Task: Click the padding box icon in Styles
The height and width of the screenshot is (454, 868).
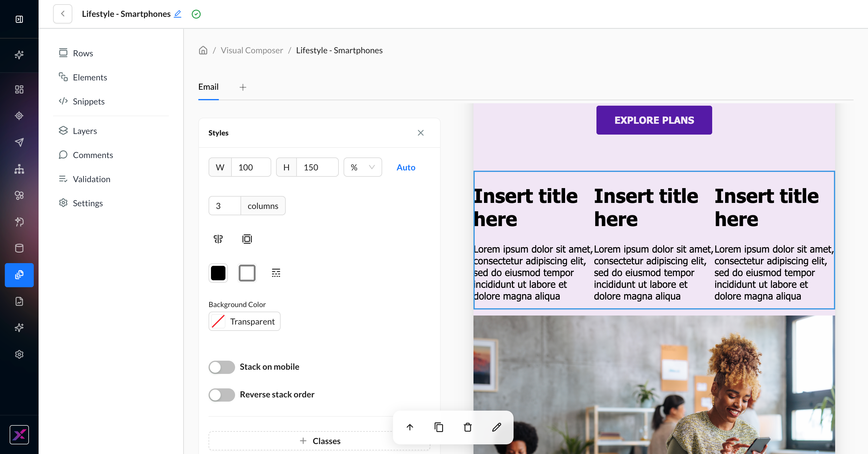Action: [247, 239]
